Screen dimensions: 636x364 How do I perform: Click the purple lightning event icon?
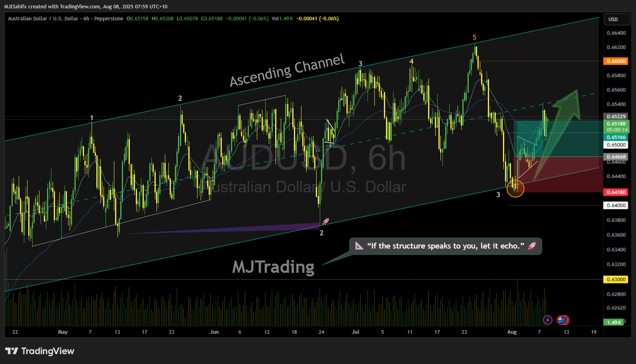tap(548, 320)
